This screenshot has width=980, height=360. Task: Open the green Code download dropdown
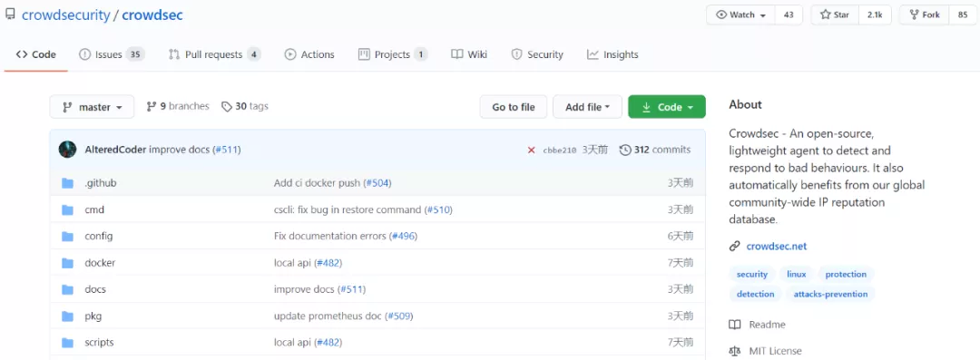(667, 107)
